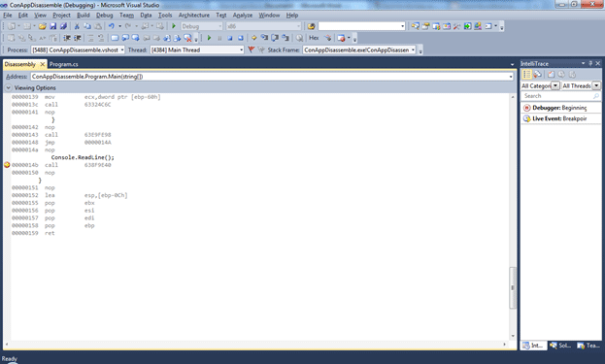Open the Debug menu
Image resolution: width=605 pixels, height=364 pixels.
click(x=104, y=15)
